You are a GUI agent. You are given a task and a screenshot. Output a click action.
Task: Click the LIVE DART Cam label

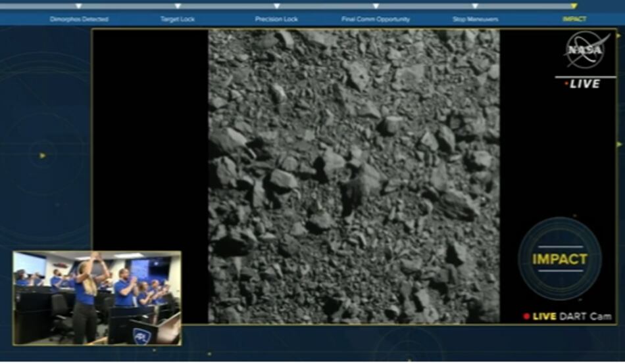(x=572, y=317)
